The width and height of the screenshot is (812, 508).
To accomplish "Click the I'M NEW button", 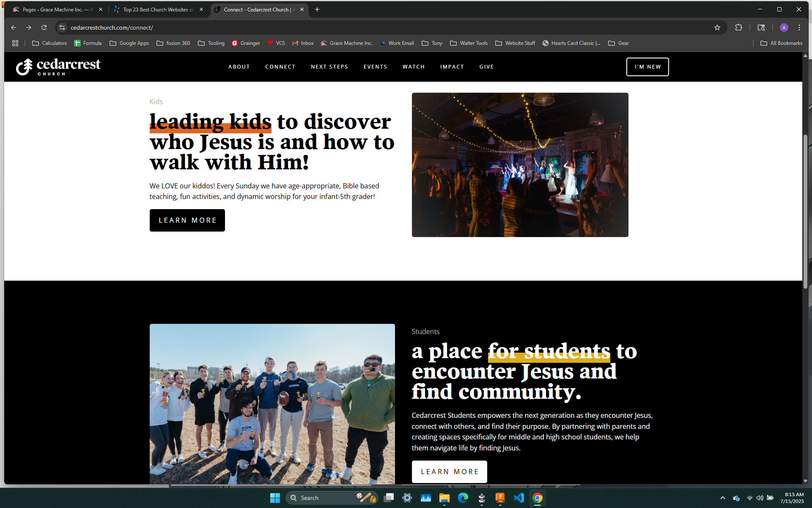I will pos(647,67).
